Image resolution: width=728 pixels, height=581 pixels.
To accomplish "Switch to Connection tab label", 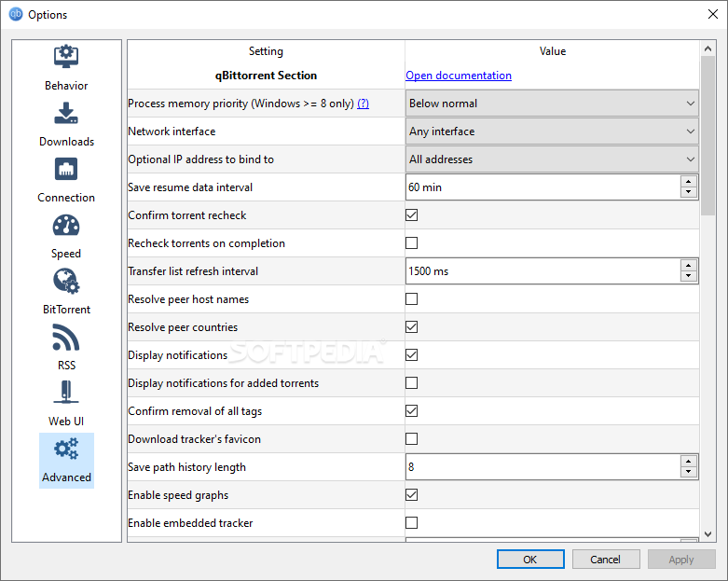I will pos(66,198).
